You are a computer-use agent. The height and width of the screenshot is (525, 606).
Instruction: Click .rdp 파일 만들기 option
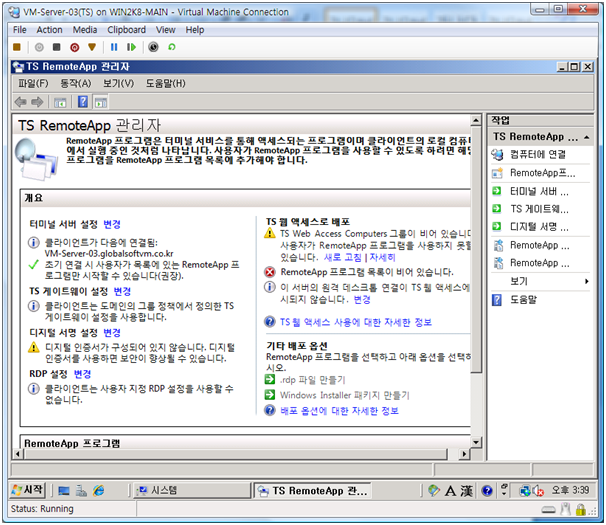[x=312, y=380]
